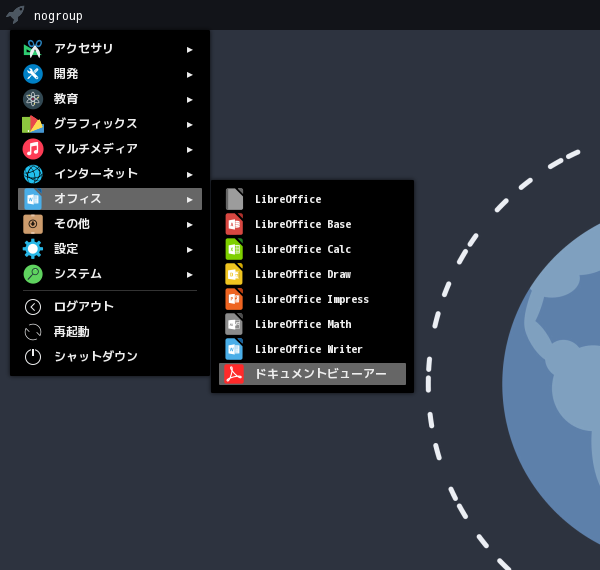The image size is (600, 570).
Task: Click the colorful fan icon next to グラフィックス
Action: pos(33,124)
